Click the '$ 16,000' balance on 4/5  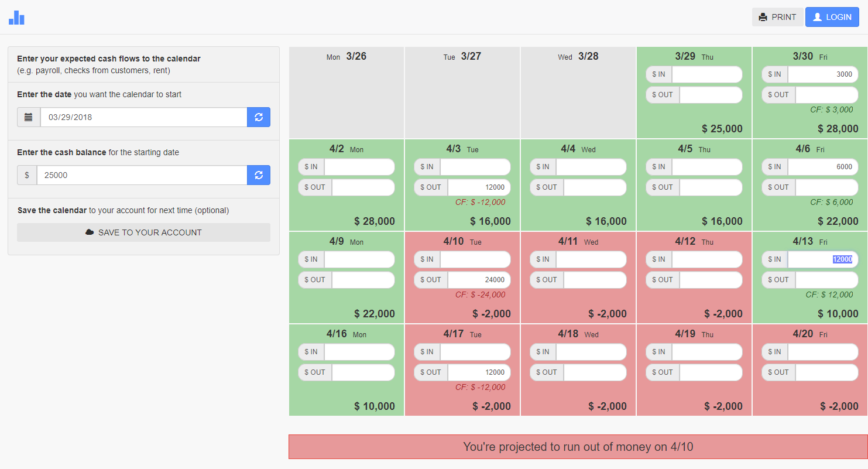[722, 221]
